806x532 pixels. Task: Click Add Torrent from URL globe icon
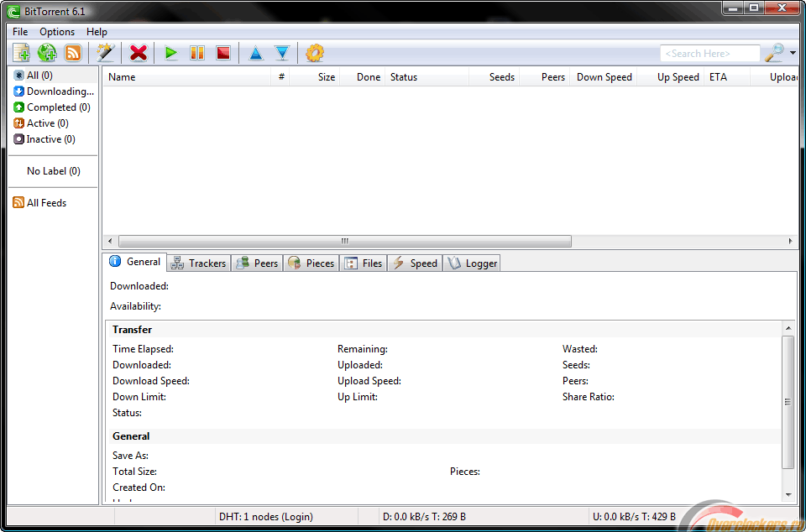[x=47, y=53]
